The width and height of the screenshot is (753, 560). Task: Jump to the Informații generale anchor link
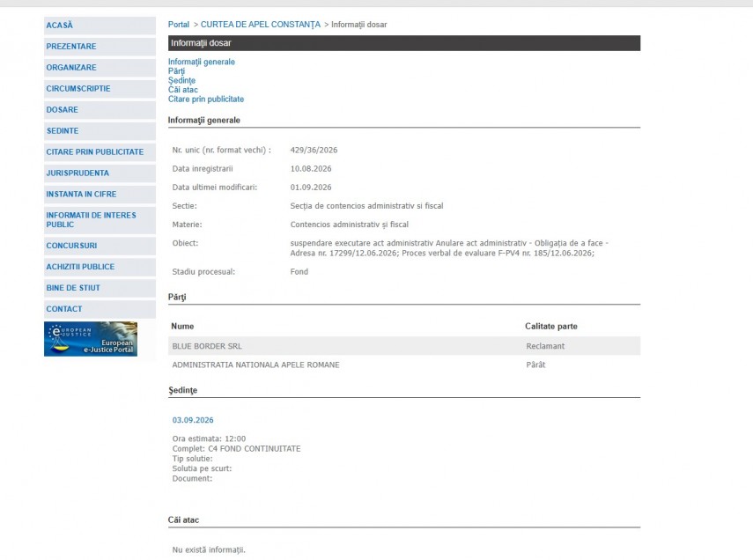coord(201,62)
